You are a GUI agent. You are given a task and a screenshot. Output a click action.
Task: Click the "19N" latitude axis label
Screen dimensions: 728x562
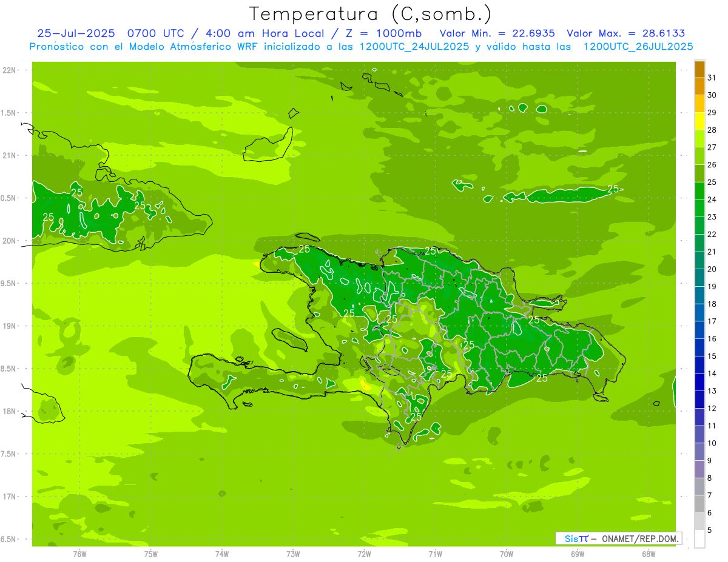[9, 326]
